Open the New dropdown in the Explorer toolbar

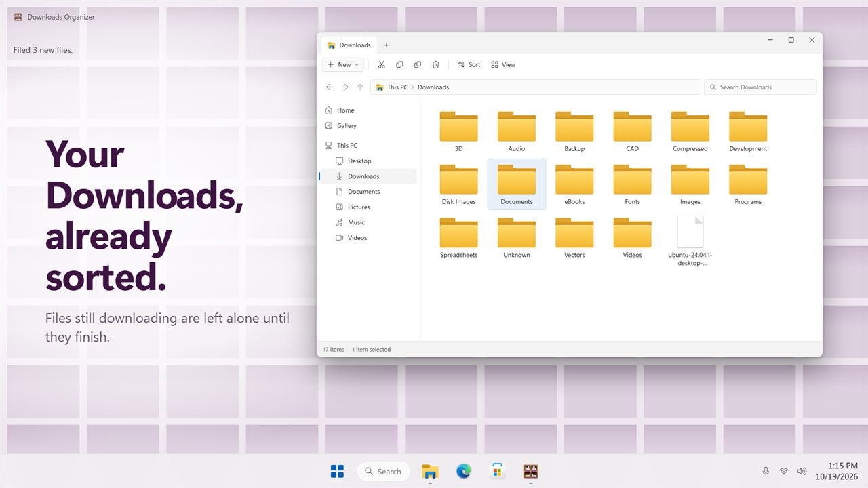[344, 65]
